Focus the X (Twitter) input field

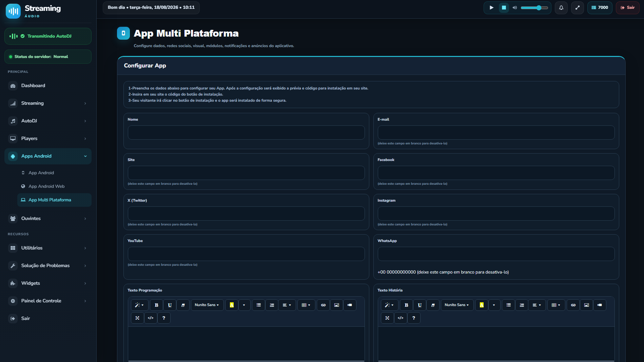[x=246, y=214]
